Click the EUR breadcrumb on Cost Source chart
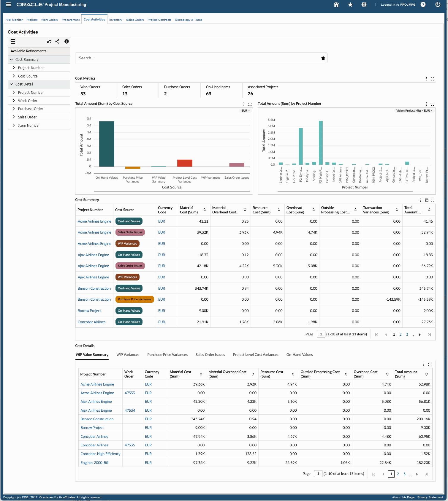This screenshot has width=448, height=501. pyautogui.click(x=245, y=111)
